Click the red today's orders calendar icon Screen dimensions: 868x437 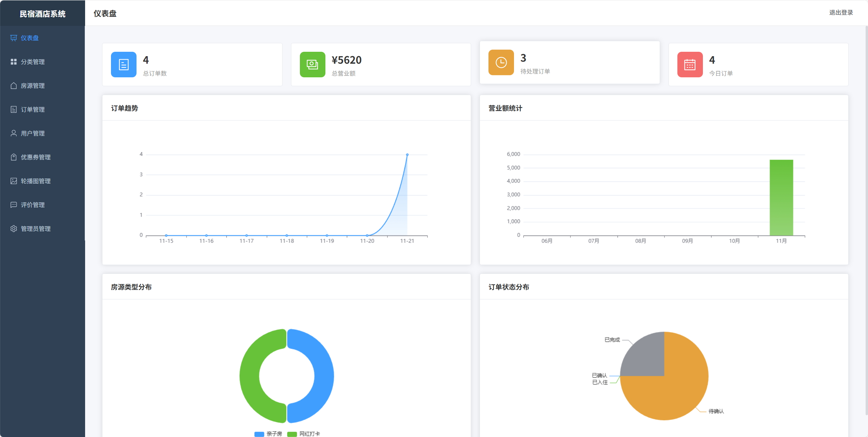point(690,64)
